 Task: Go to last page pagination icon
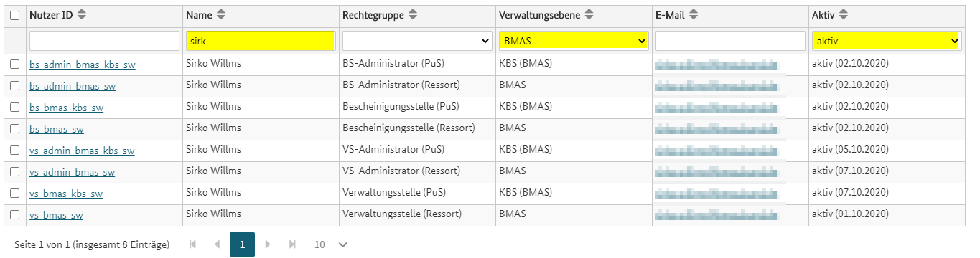coord(292,244)
